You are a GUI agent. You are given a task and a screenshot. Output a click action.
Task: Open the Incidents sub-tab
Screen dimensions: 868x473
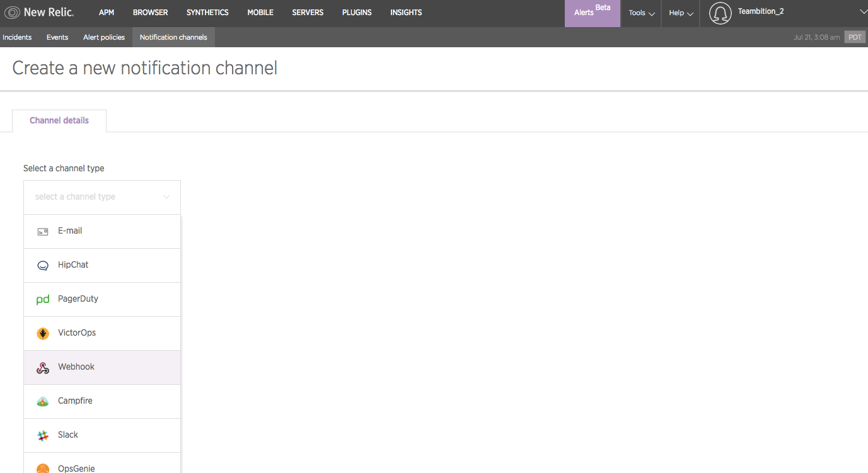pos(17,37)
